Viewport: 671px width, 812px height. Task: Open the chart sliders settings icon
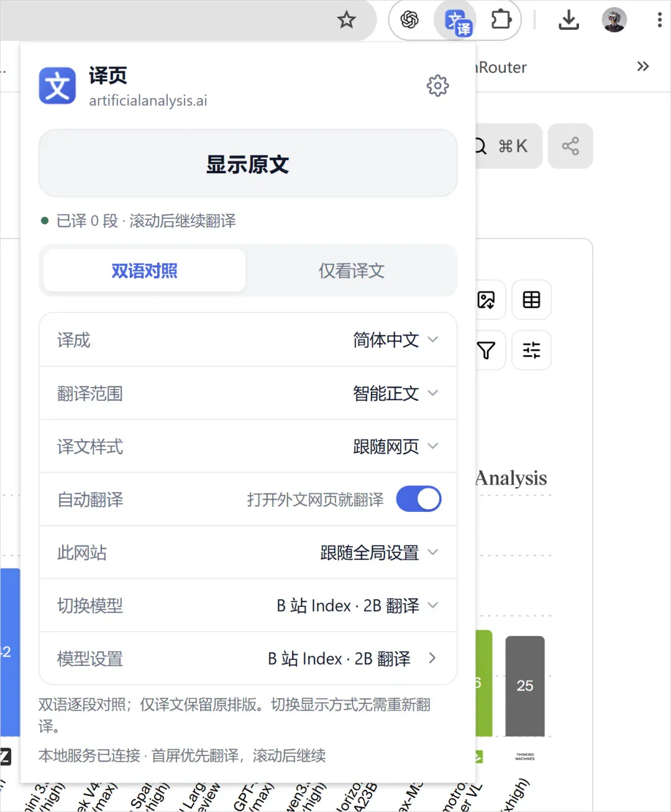pyautogui.click(x=531, y=350)
